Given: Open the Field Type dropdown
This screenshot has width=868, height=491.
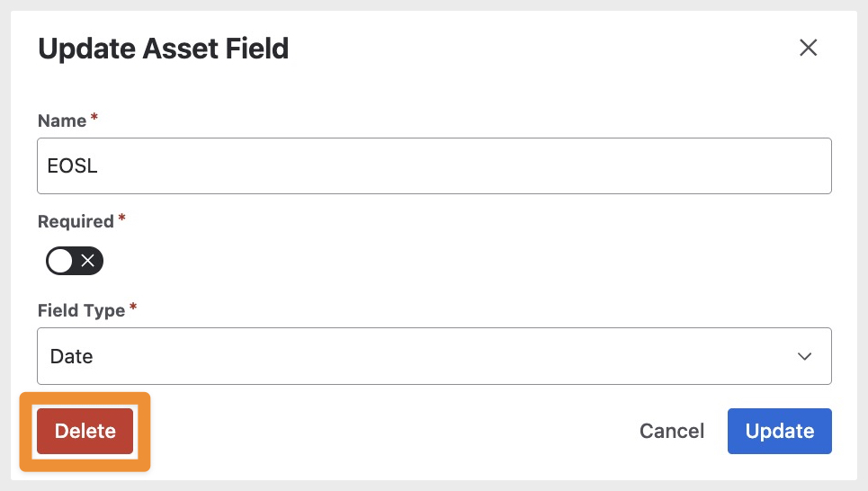Looking at the screenshot, I should (x=434, y=356).
